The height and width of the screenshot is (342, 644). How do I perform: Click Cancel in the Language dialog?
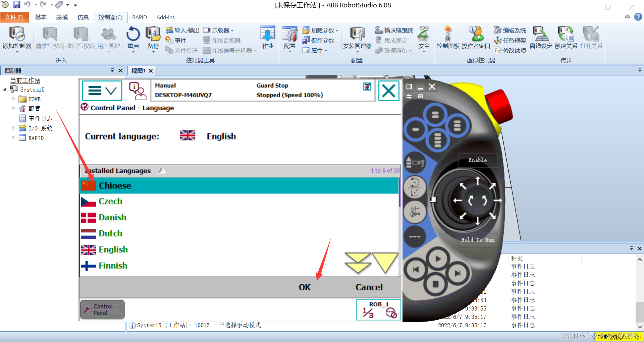pos(369,287)
